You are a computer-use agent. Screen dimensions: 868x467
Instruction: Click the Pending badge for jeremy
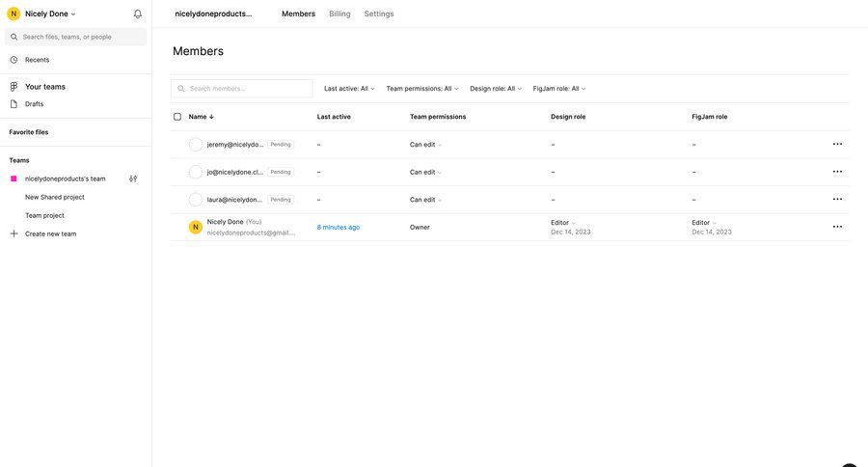coord(281,145)
